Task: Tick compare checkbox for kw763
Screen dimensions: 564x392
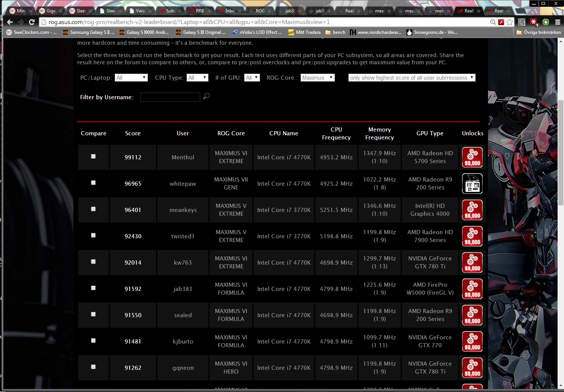Action: pyautogui.click(x=93, y=262)
